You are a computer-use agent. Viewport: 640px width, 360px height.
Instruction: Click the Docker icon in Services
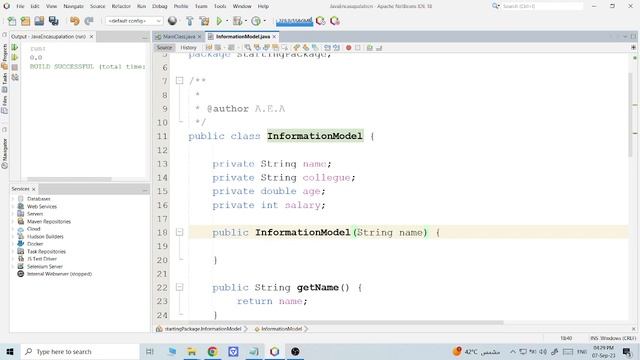(21, 244)
